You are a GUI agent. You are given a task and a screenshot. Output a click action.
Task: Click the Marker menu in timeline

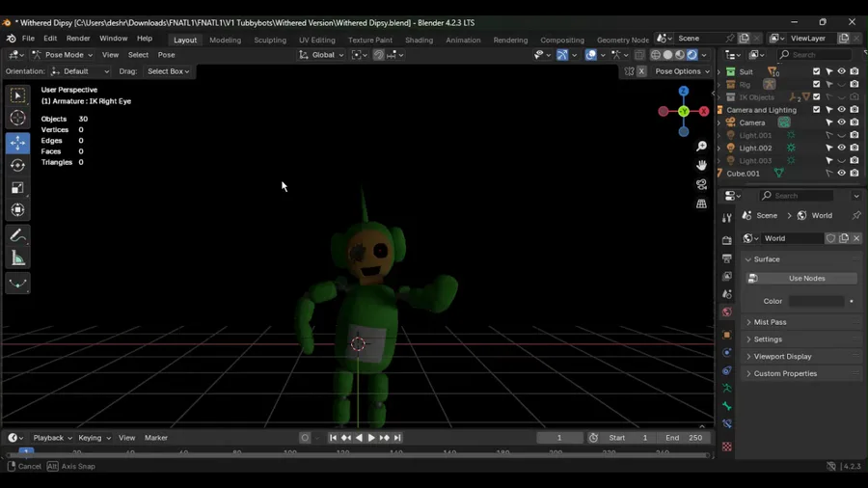coord(156,438)
